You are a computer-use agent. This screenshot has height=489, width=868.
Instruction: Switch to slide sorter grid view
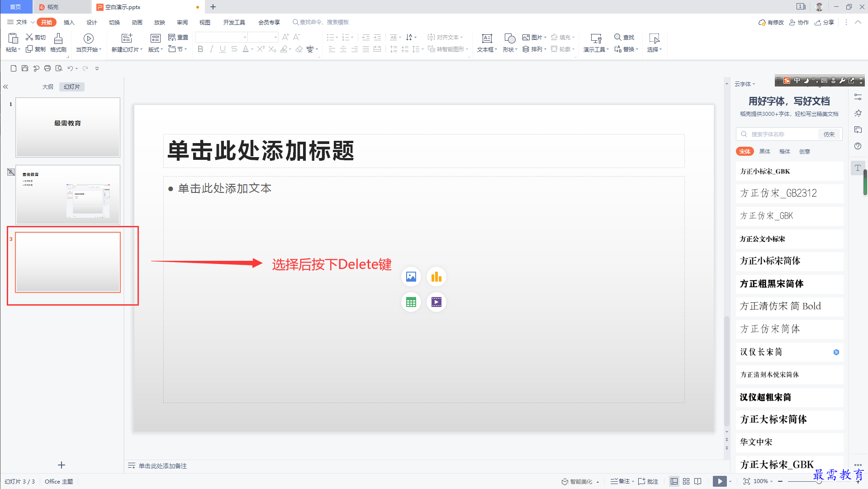686,481
